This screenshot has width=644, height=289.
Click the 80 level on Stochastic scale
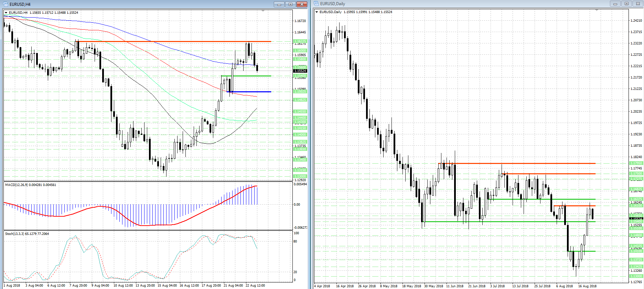(295, 241)
